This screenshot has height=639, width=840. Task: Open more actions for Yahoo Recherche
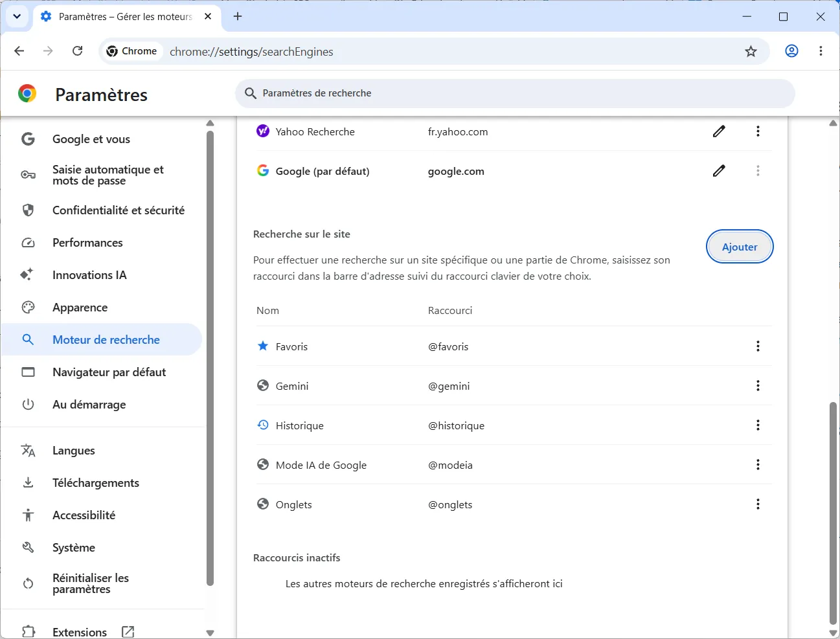758,131
